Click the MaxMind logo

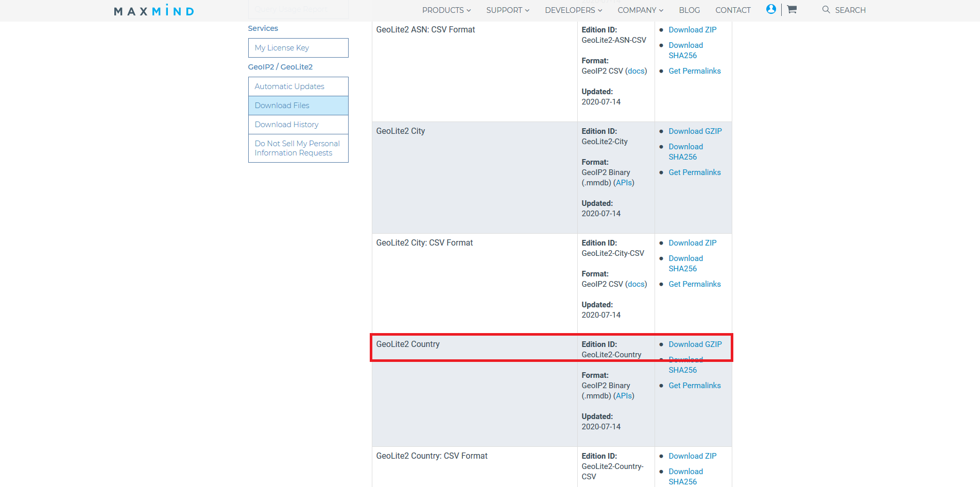[154, 10]
